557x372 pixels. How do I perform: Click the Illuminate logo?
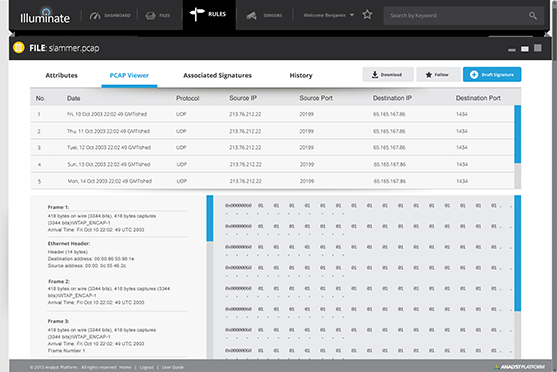[x=45, y=16]
